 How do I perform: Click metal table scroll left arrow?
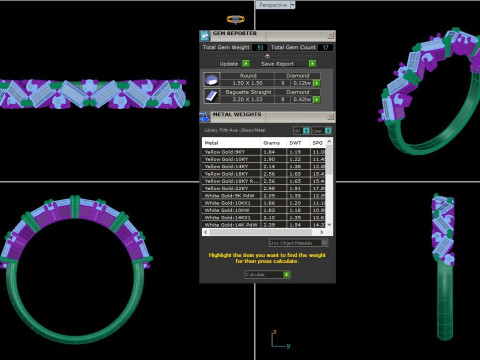206,232
